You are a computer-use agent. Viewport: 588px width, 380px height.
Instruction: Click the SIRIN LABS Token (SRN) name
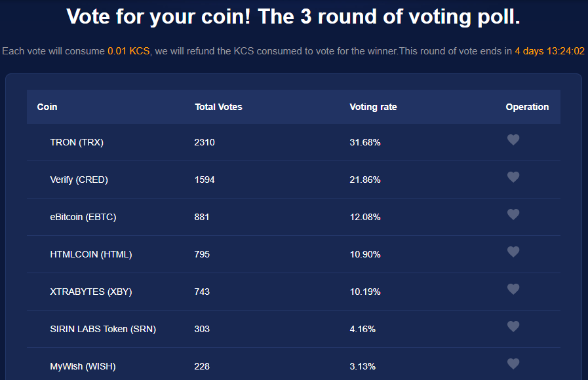103,329
